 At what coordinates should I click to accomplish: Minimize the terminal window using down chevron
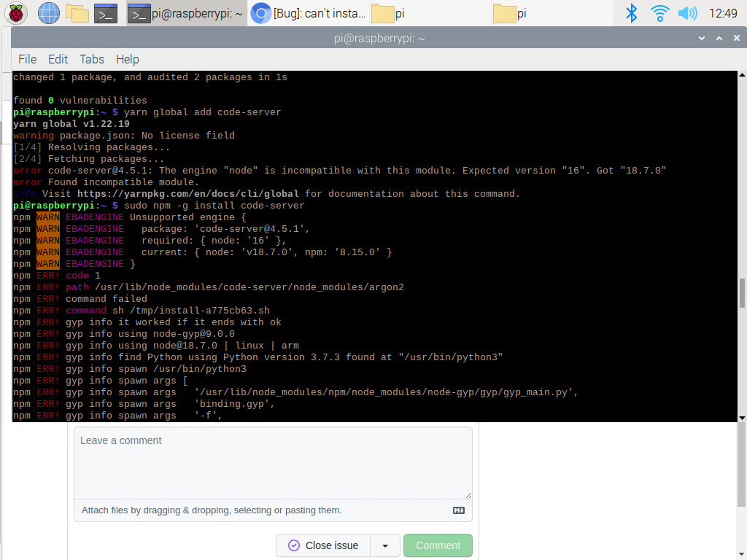click(701, 38)
